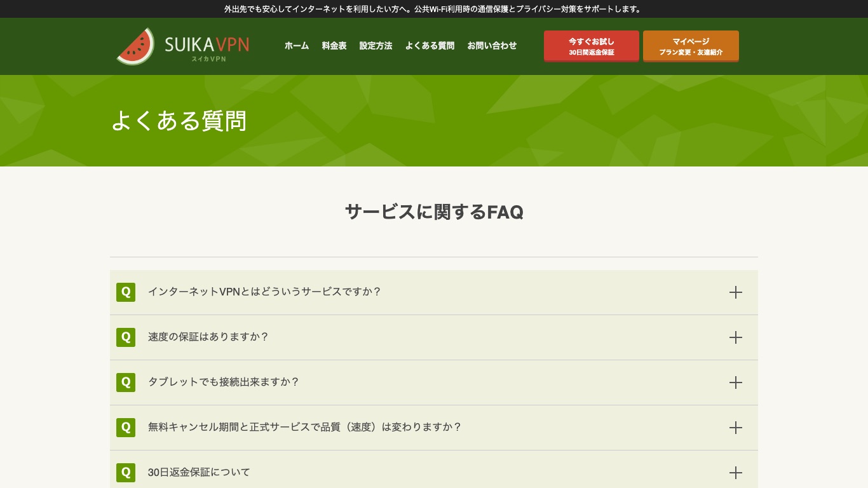Click the Q icon beside 30日返金保証 question

point(126,473)
